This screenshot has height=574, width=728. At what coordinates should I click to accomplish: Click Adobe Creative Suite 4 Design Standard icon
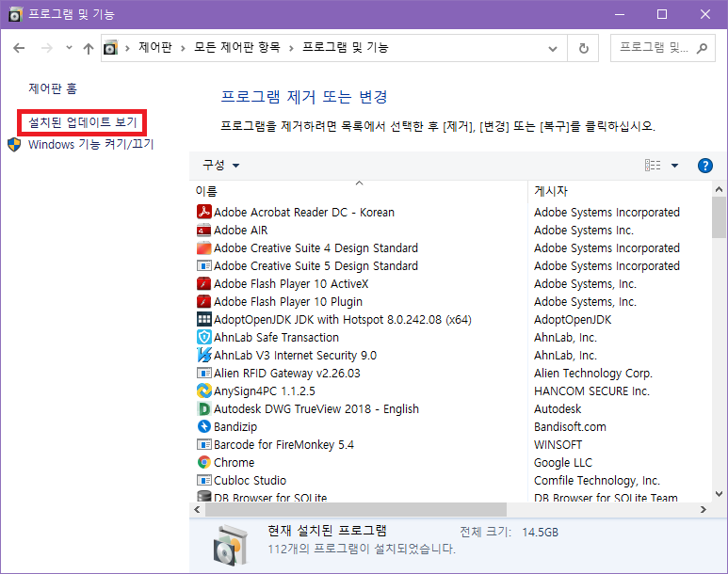203,247
